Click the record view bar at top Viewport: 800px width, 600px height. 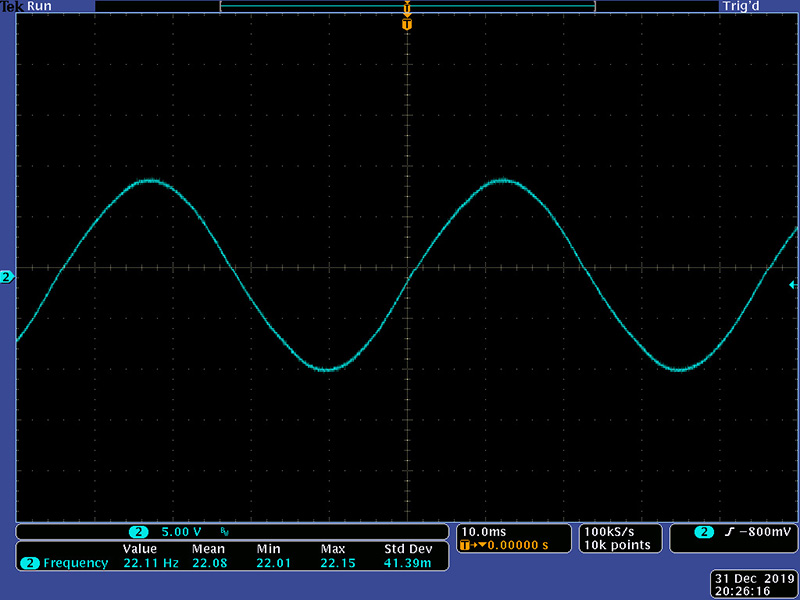point(407,6)
